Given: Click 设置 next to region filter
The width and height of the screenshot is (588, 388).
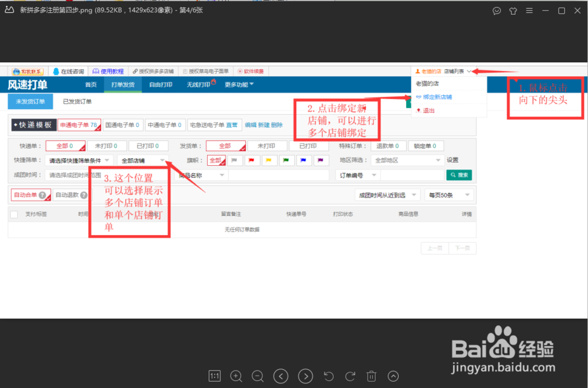Looking at the screenshot, I should (452, 160).
